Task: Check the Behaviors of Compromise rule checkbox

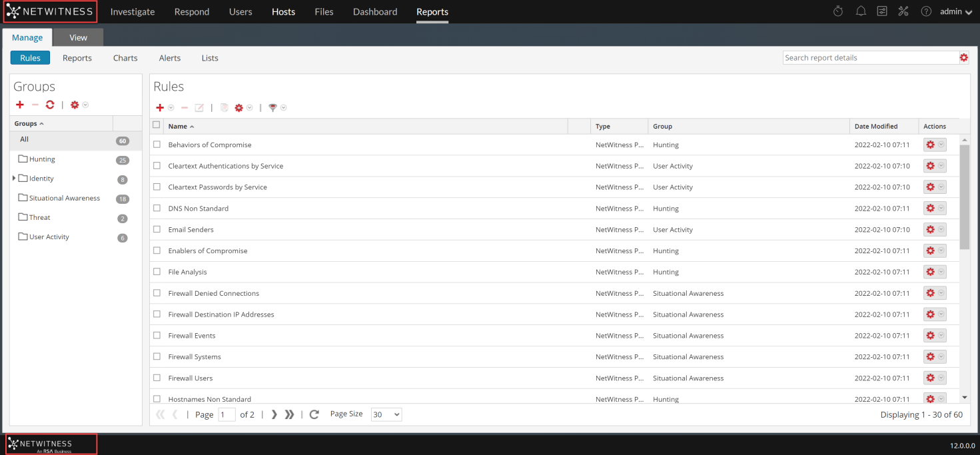Action: pyautogui.click(x=157, y=145)
